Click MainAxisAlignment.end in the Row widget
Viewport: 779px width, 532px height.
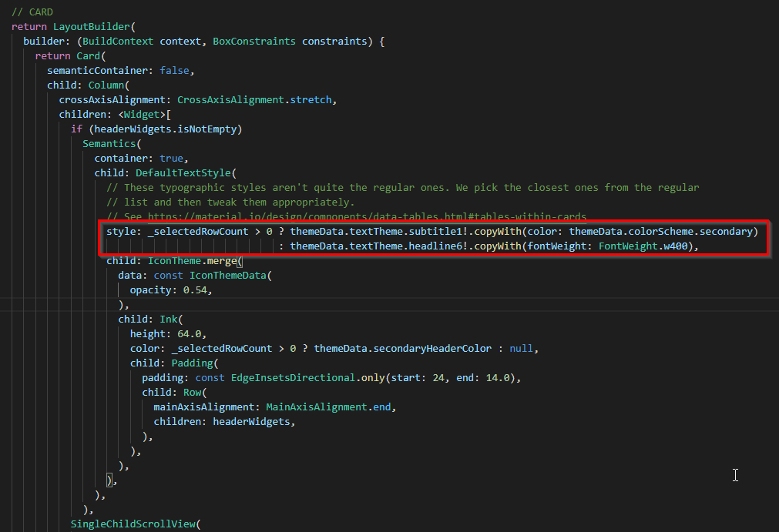(327, 407)
